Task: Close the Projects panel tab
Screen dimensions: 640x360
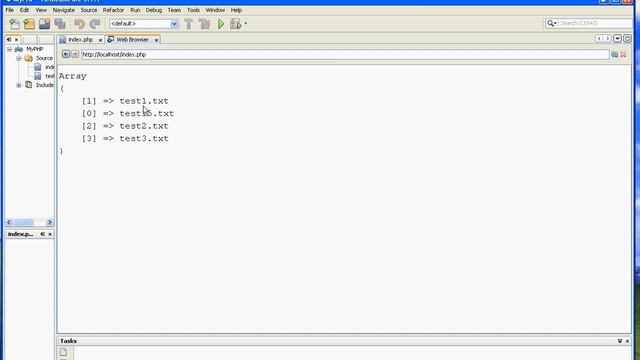Action: (x=16, y=40)
